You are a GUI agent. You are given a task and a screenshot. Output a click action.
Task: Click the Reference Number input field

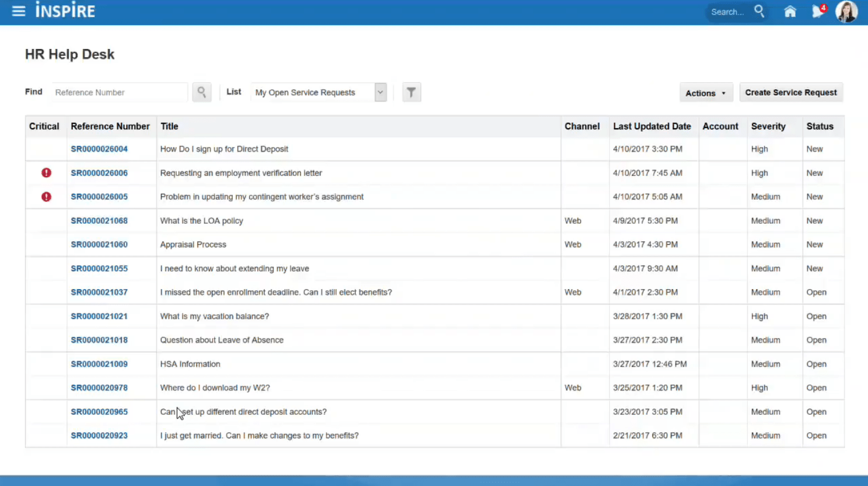(118, 92)
